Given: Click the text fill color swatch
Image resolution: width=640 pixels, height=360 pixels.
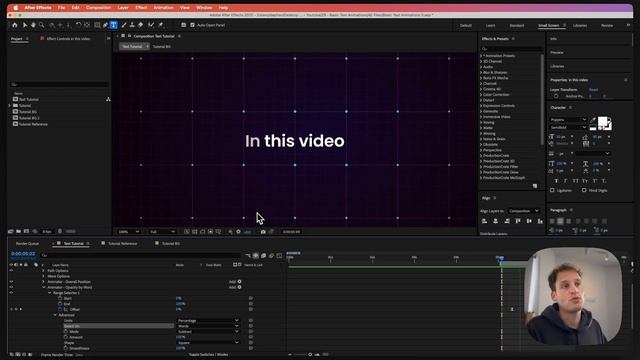Looking at the screenshot, I should pos(603,122).
